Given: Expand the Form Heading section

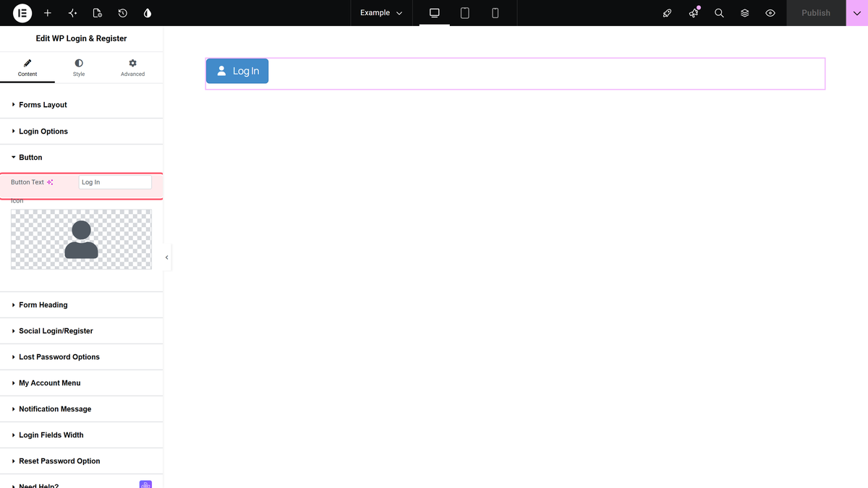Looking at the screenshot, I should [81, 305].
